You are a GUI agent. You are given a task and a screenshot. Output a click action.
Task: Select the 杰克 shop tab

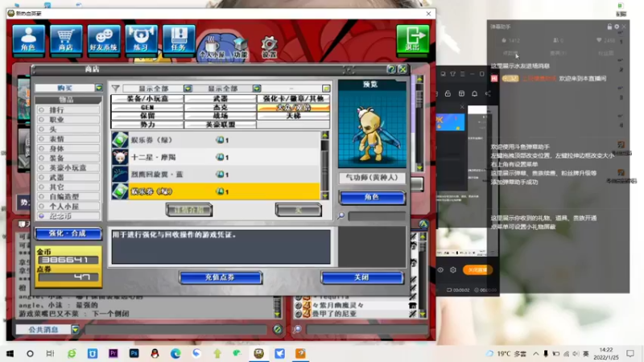click(221, 107)
